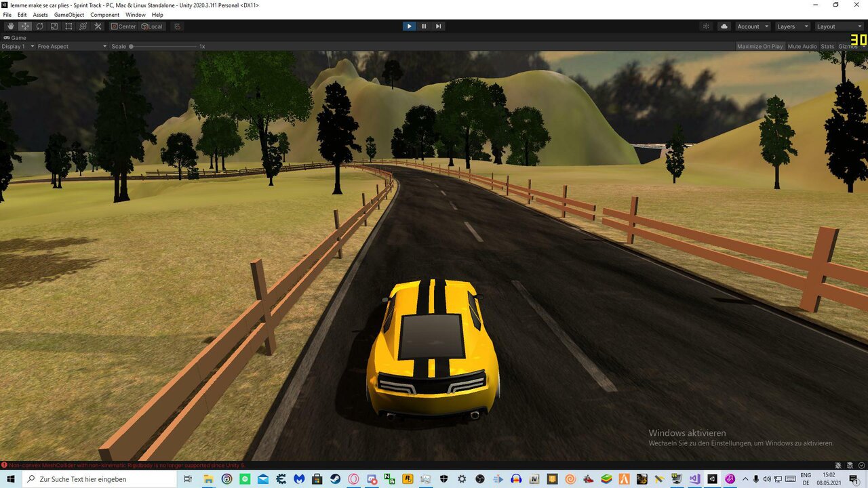Open the cloud services icon
868x488 pixels.
[724, 26]
